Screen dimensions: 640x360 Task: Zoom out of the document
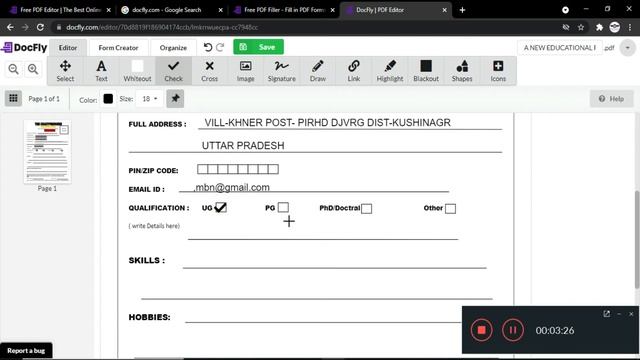[13, 69]
